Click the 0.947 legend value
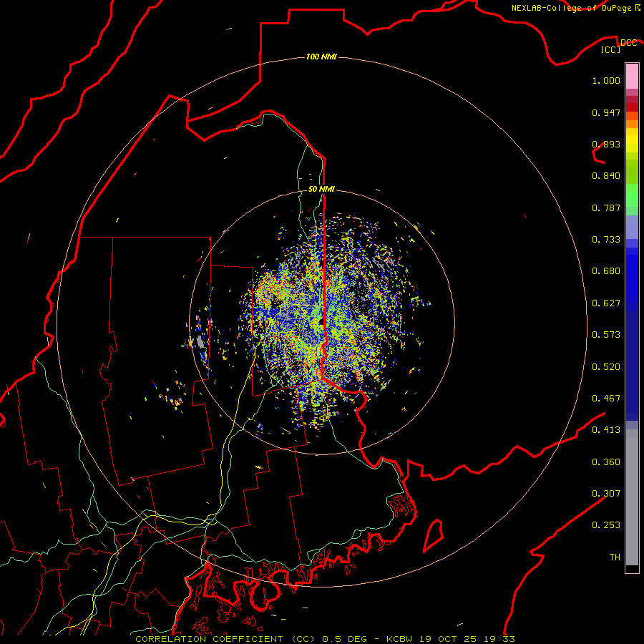 606,112
